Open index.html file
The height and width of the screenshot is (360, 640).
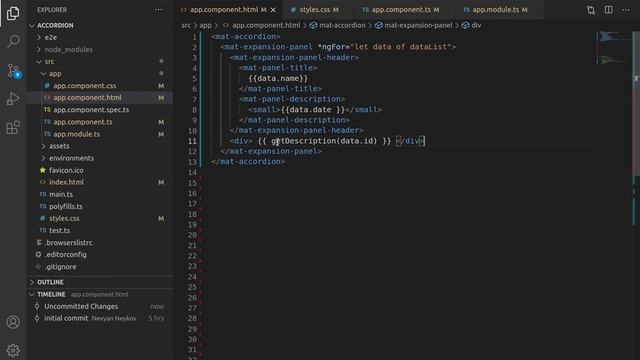coord(66,182)
